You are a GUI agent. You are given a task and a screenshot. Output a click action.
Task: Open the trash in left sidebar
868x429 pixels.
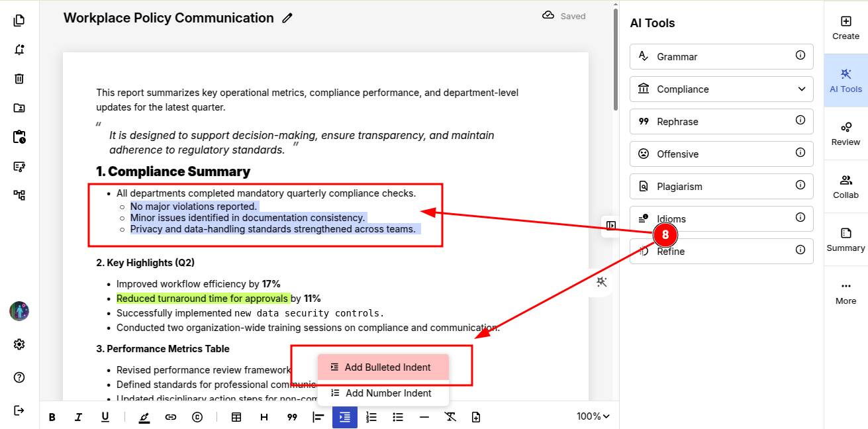(19, 79)
